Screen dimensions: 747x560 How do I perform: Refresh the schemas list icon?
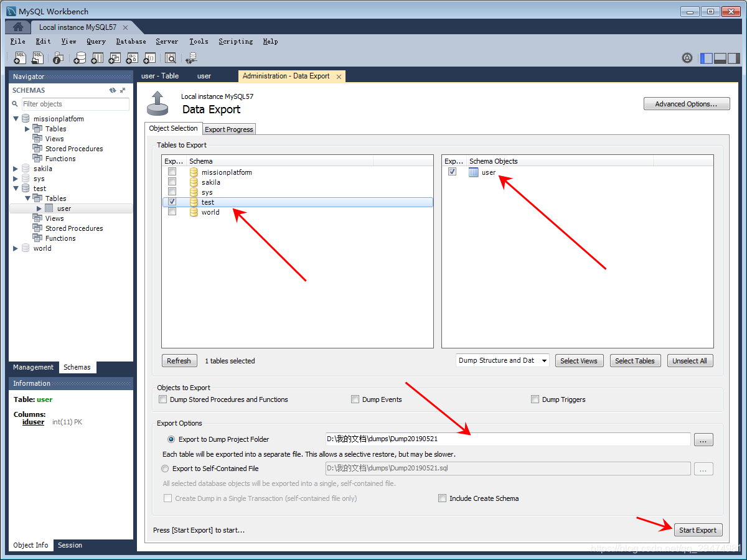[113, 90]
